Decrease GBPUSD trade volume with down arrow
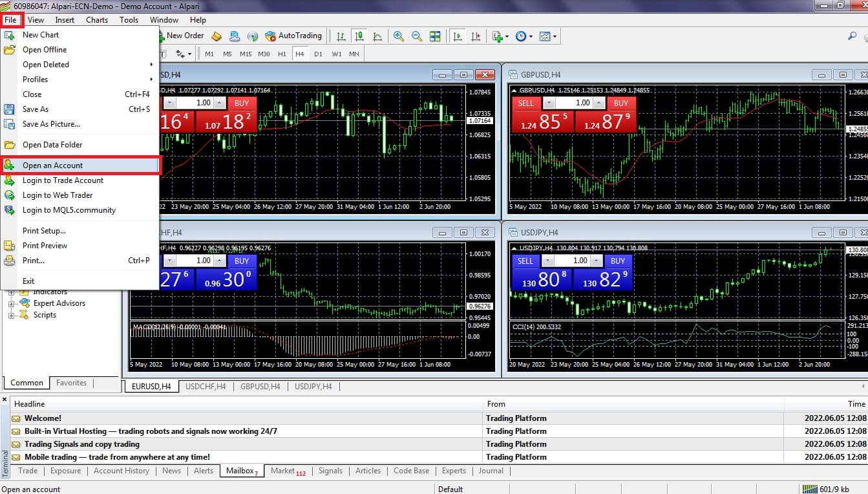The width and height of the screenshot is (868, 494). [549, 103]
